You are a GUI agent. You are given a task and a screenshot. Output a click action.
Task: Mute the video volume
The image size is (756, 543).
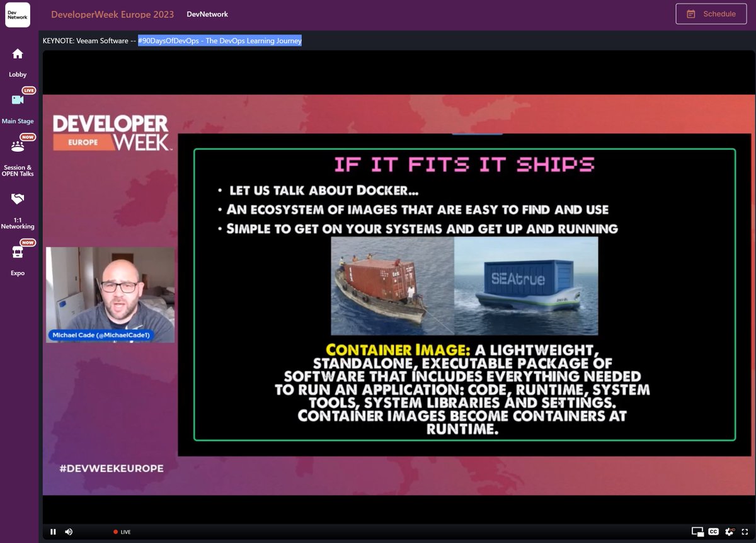69,532
